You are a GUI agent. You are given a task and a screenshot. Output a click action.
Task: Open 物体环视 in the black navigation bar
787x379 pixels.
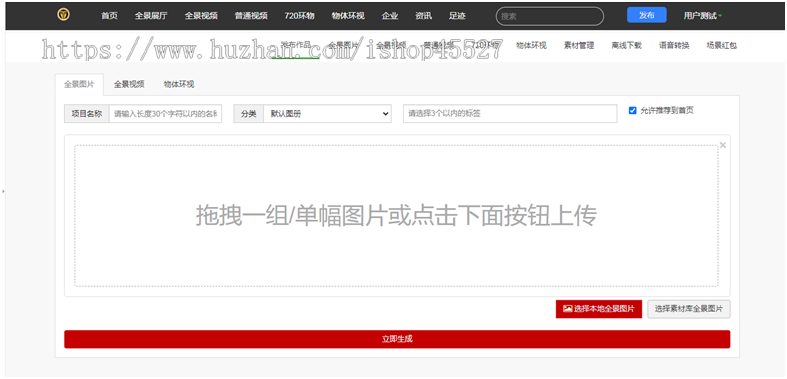pyautogui.click(x=348, y=16)
